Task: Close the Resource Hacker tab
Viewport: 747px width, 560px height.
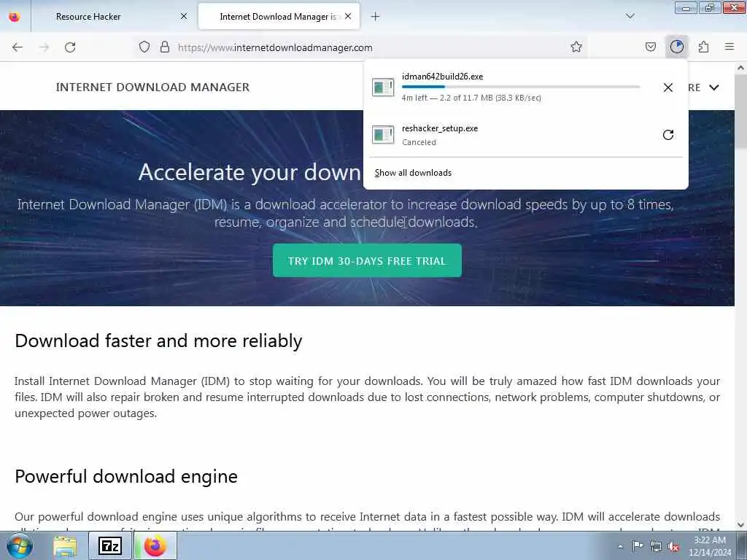Action: coord(184,16)
